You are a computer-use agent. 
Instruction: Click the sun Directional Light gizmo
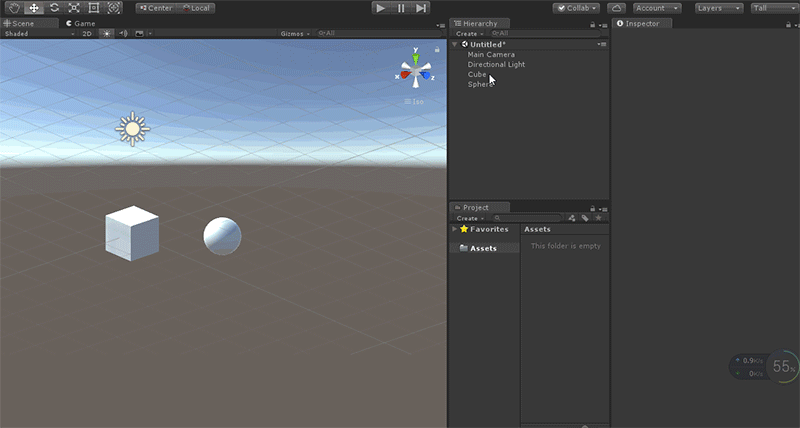pos(132,128)
